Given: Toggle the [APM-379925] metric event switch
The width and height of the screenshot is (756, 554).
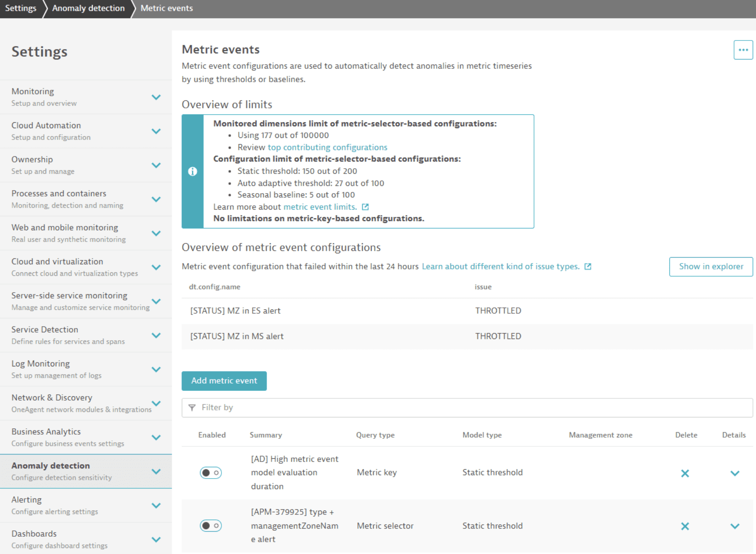Looking at the screenshot, I should (x=211, y=526).
